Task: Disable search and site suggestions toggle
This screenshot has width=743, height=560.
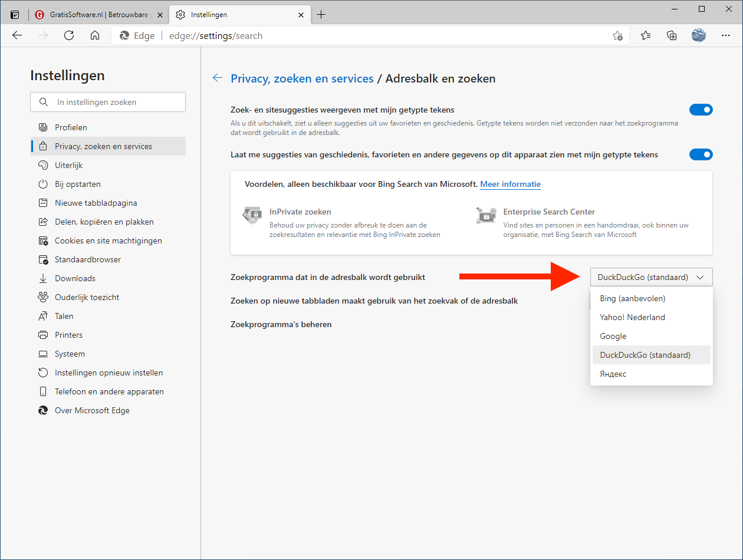Action: [x=701, y=110]
